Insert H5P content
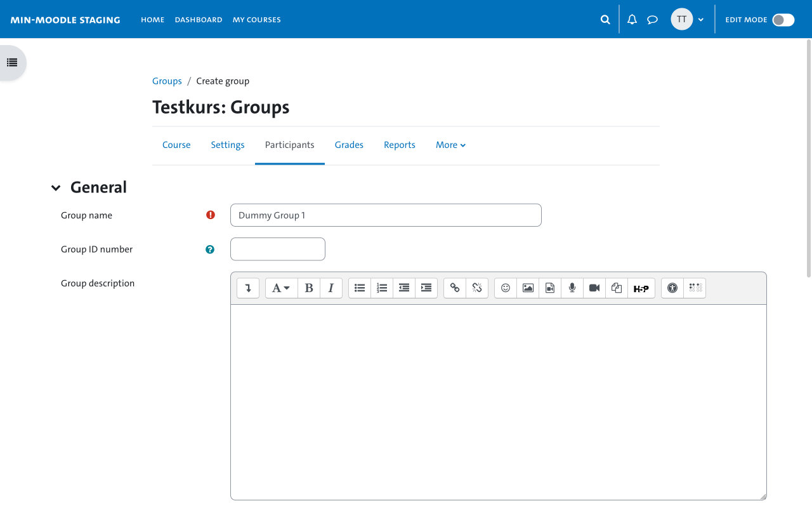The image size is (812, 508). [x=641, y=288]
